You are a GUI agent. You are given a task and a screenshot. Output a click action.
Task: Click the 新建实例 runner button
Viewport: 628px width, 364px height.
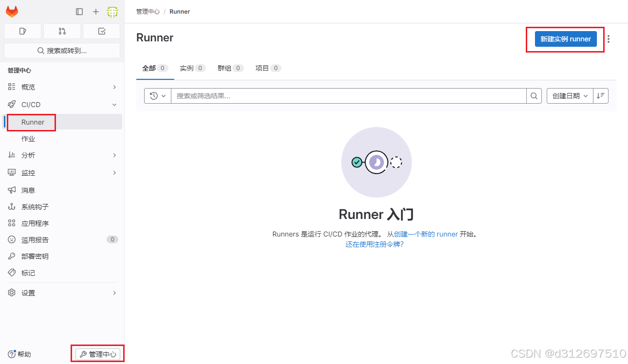click(x=566, y=39)
